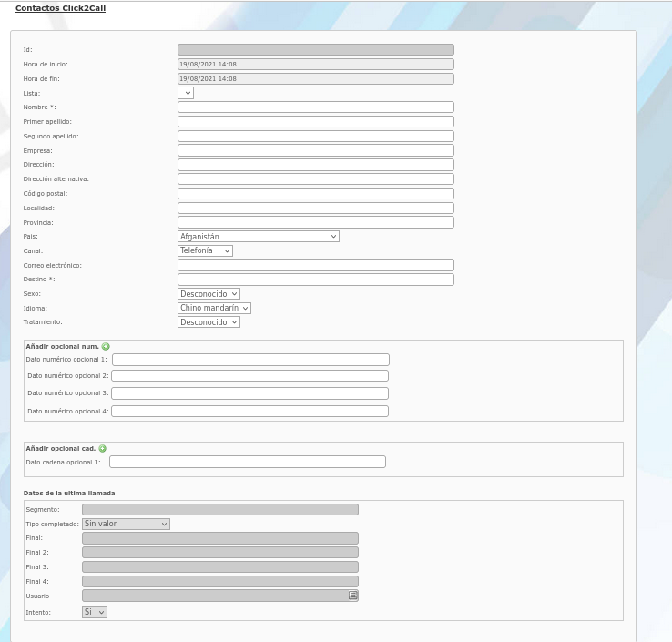Screen dimensions: 672x642
Task: Click the Dato cadena opcional 1 field
Action: point(248,462)
